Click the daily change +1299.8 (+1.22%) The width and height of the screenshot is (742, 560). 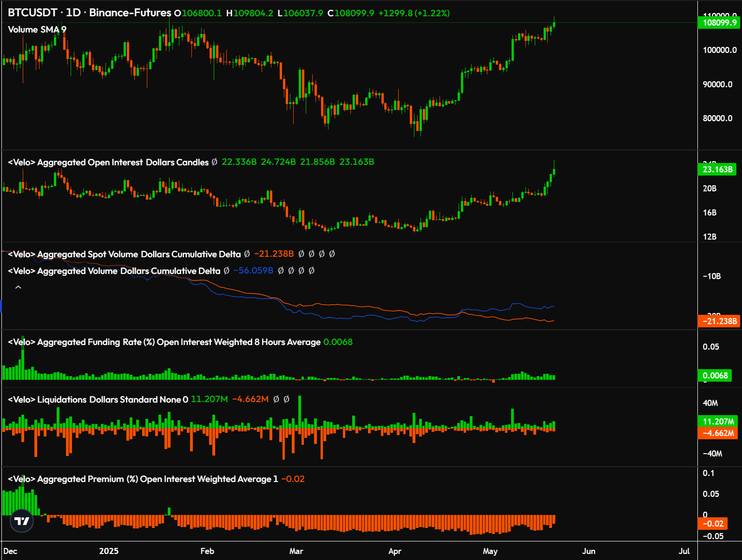click(414, 13)
